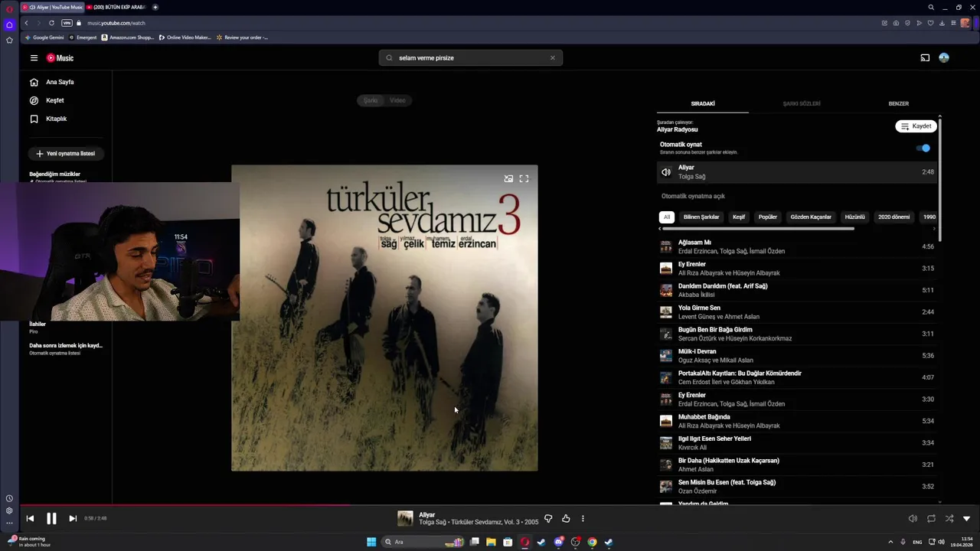
Task: Click the Tolga Sağ artist link in player bar
Action: click(432, 523)
